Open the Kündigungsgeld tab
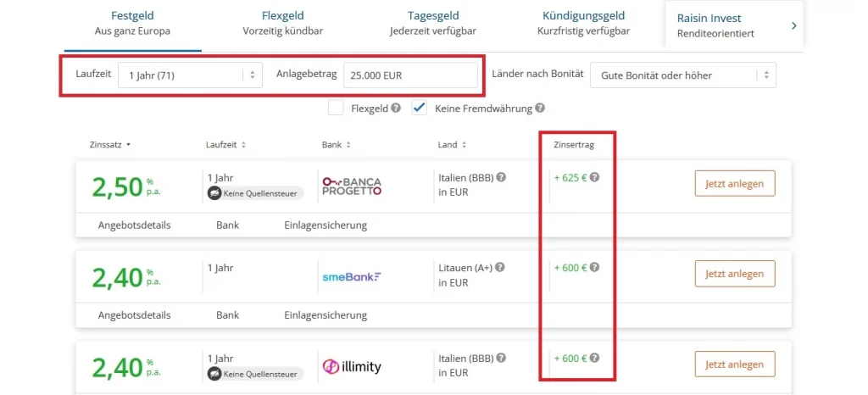The image size is (868, 395). pos(583,23)
